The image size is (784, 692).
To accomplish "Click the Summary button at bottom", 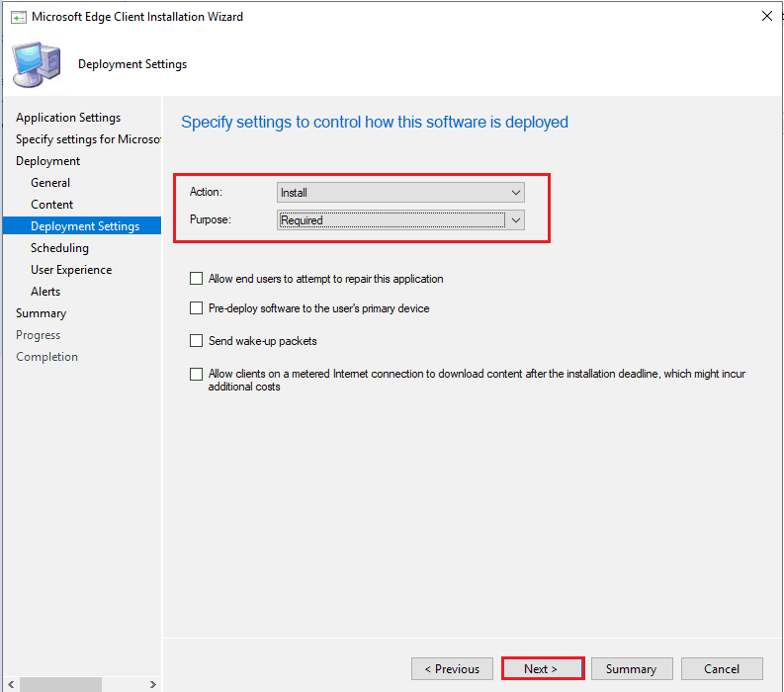I will click(x=632, y=669).
